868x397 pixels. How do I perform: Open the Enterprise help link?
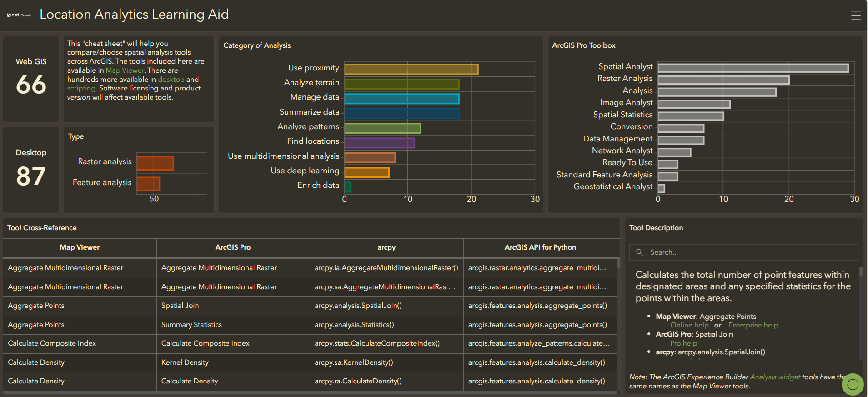(753, 325)
